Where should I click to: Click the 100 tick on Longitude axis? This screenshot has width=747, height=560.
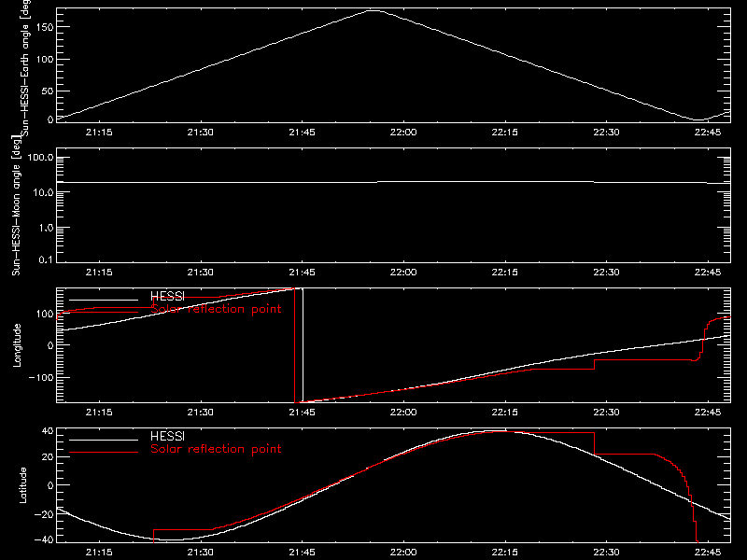[x=45, y=314]
